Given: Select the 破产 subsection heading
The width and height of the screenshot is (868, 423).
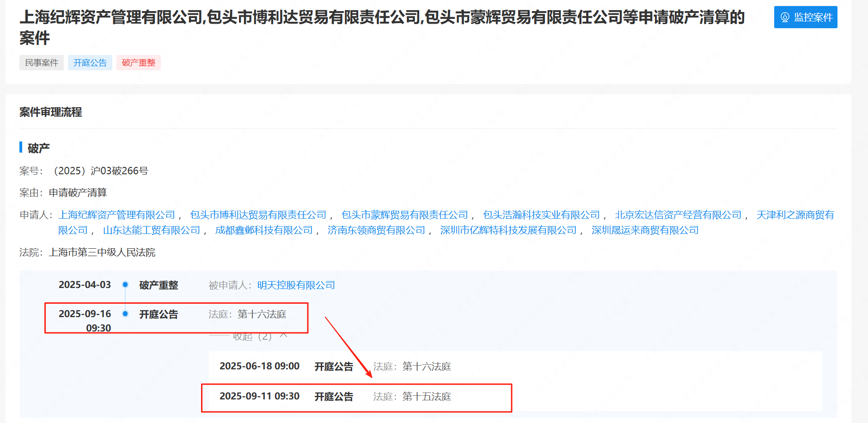Looking at the screenshot, I should point(39,148).
